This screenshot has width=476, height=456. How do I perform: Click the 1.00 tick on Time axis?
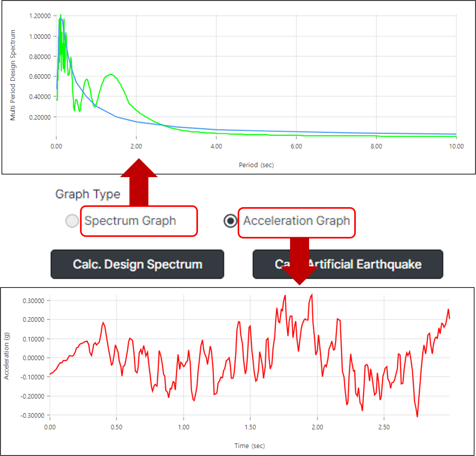183,427
